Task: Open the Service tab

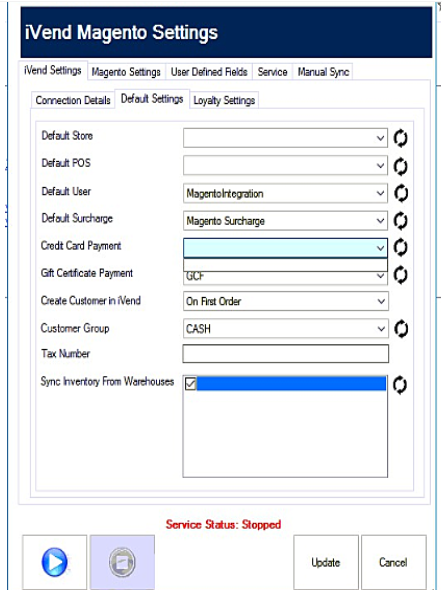Action: click(272, 72)
